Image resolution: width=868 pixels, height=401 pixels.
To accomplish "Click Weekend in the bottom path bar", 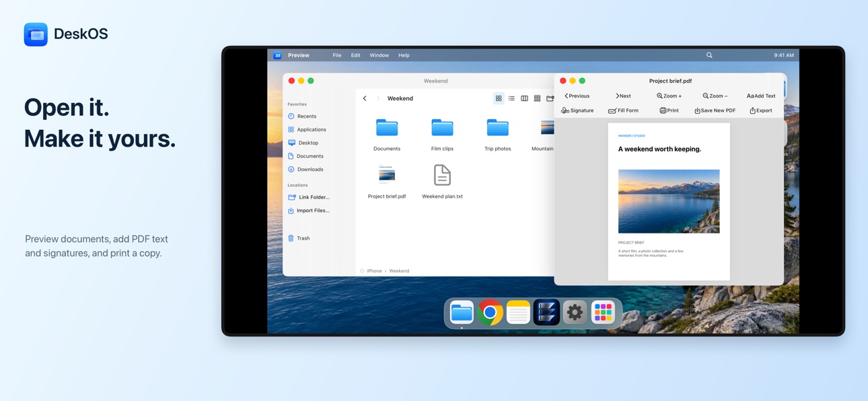I will [399, 271].
